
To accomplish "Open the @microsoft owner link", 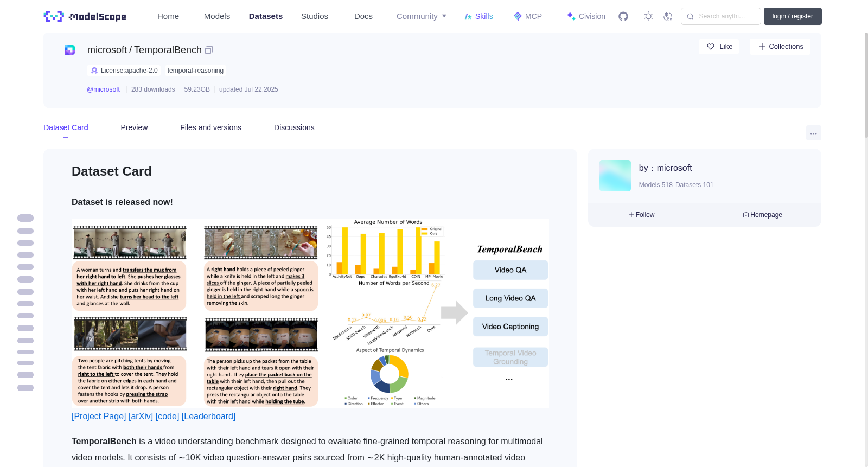I will click(x=103, y=89).
